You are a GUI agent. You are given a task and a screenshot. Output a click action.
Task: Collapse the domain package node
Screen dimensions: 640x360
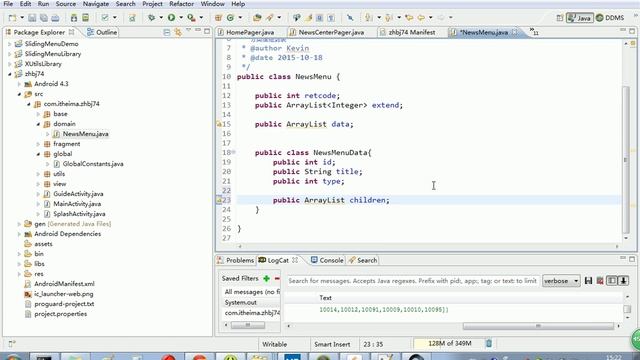38,124
